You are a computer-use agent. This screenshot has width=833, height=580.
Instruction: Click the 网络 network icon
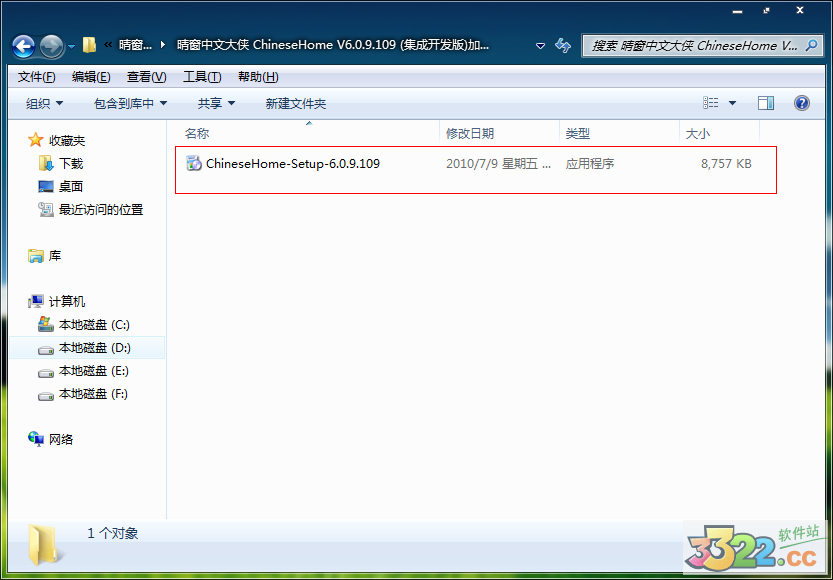click(x=36, y=439)
